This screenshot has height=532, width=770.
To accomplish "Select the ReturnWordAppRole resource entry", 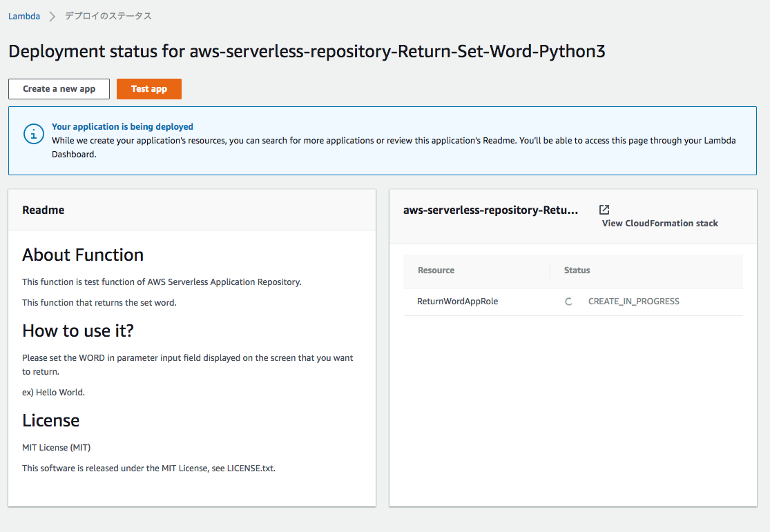I will (x=459, y=301).
